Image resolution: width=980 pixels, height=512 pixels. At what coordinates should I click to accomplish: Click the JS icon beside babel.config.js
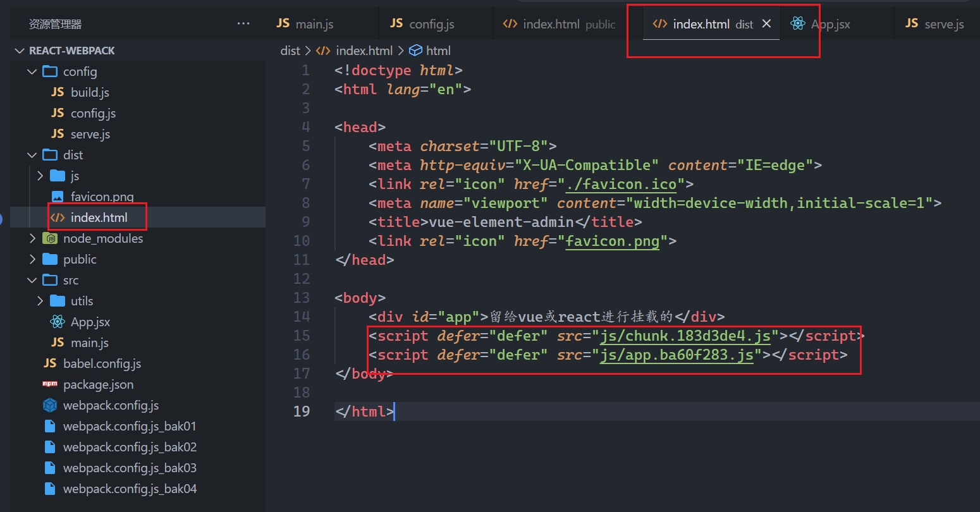click(x=50, y=363)
